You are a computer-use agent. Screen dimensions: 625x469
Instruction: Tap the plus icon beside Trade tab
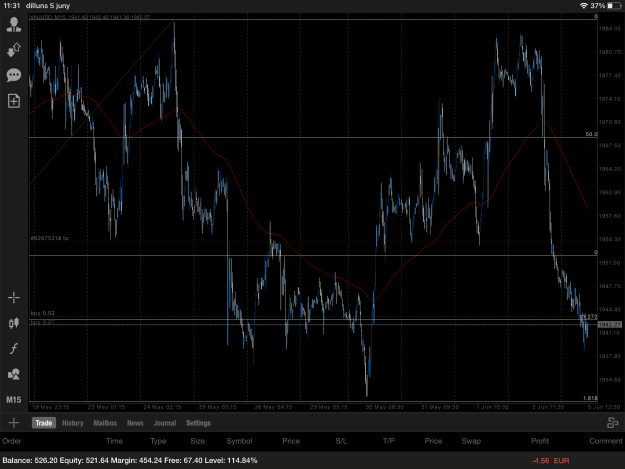point(14,423)
